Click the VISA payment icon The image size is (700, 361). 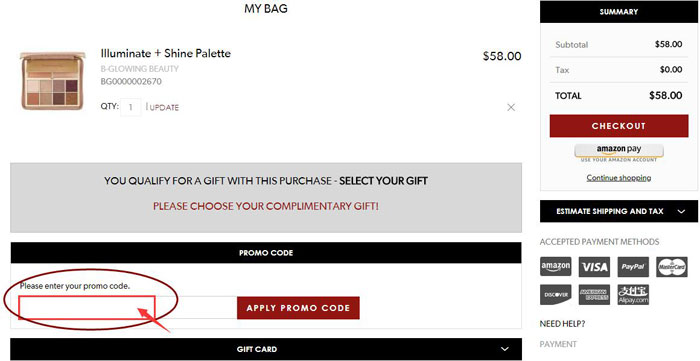tap(594, 267)
